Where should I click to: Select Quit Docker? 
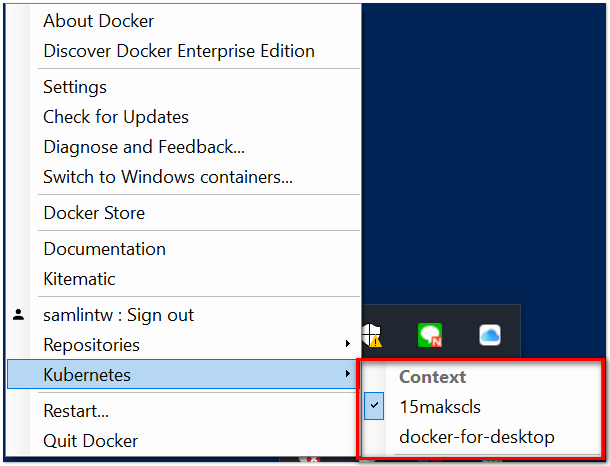point(183,441)
